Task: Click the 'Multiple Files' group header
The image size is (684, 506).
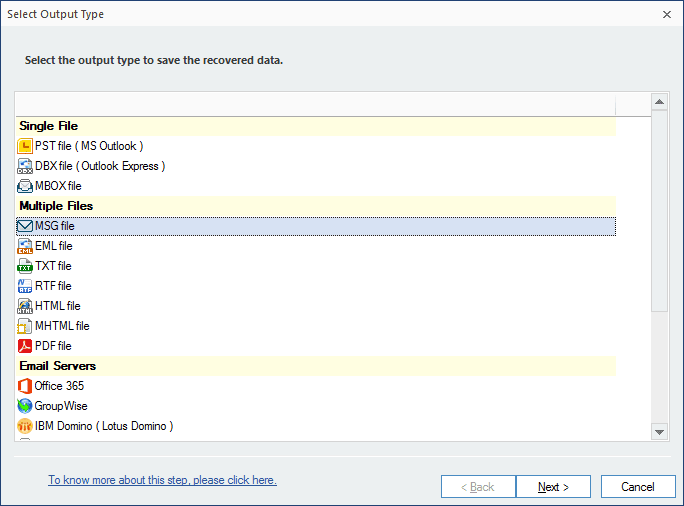Action: coord(316,206)
